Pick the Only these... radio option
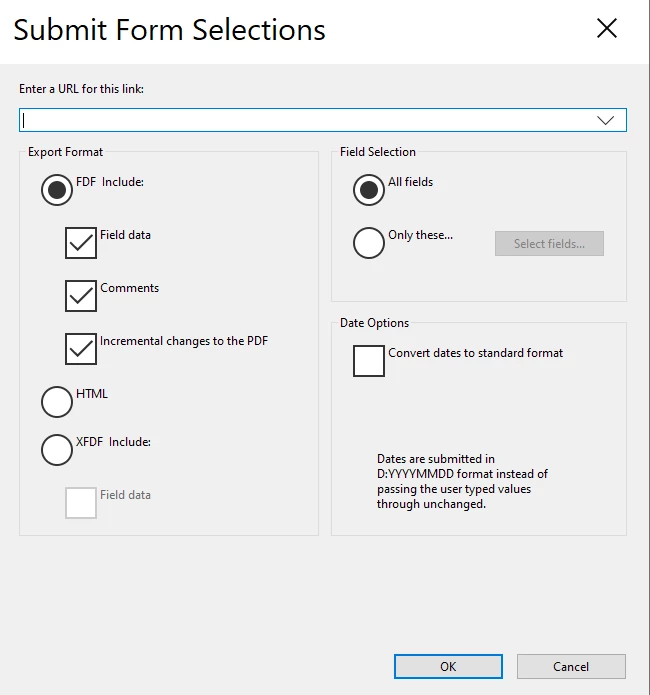The width and height of the screenshot is (650, 695). click(x=369, y=242)
